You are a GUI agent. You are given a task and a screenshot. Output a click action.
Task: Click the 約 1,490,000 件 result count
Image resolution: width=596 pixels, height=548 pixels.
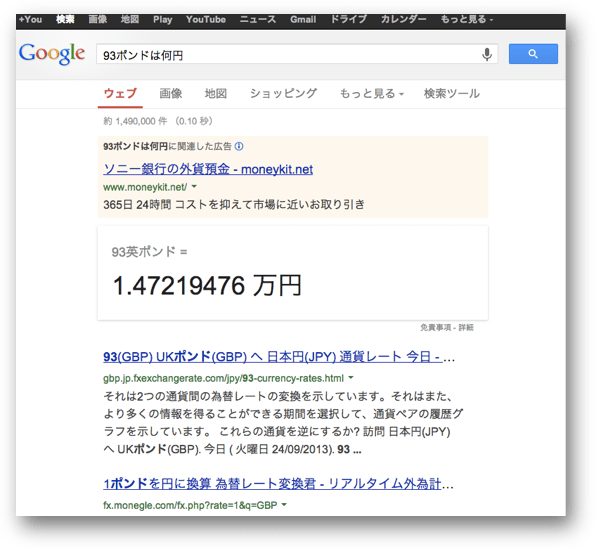pos(135,121)
